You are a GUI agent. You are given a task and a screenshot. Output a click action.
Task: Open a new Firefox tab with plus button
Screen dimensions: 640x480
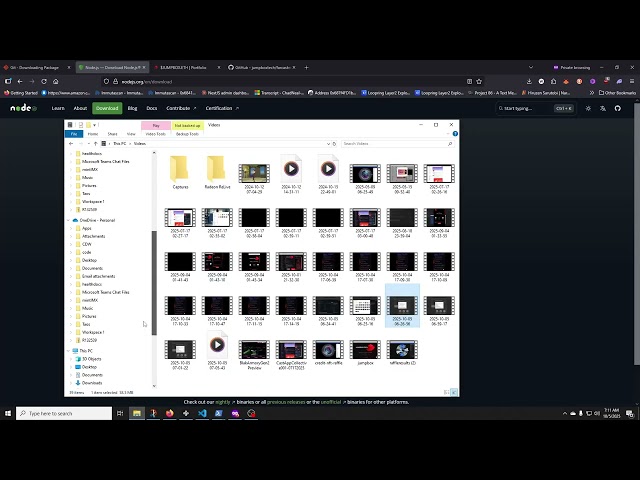tap(307, 67)
